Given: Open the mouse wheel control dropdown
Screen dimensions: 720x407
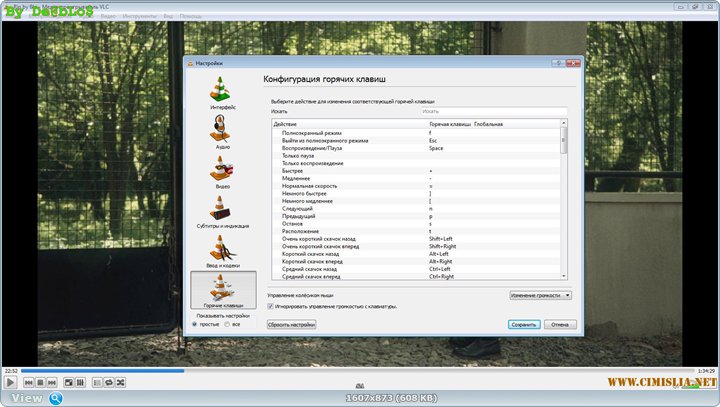Looking at the screenshot, I should point(539,296).
